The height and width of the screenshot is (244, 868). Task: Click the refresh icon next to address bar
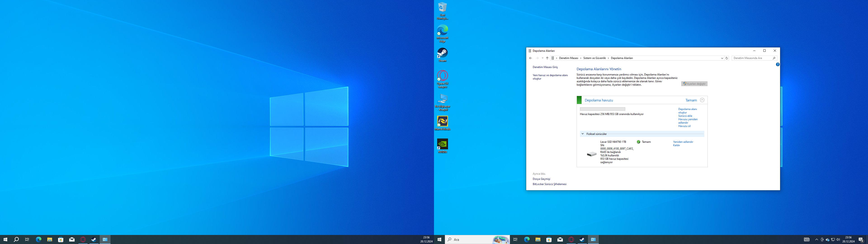pyautogui.click(x=727, y=58)
